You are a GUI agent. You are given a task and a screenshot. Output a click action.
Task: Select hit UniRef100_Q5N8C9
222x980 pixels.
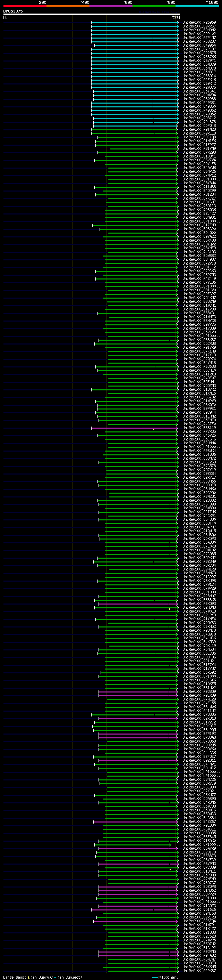199,64
